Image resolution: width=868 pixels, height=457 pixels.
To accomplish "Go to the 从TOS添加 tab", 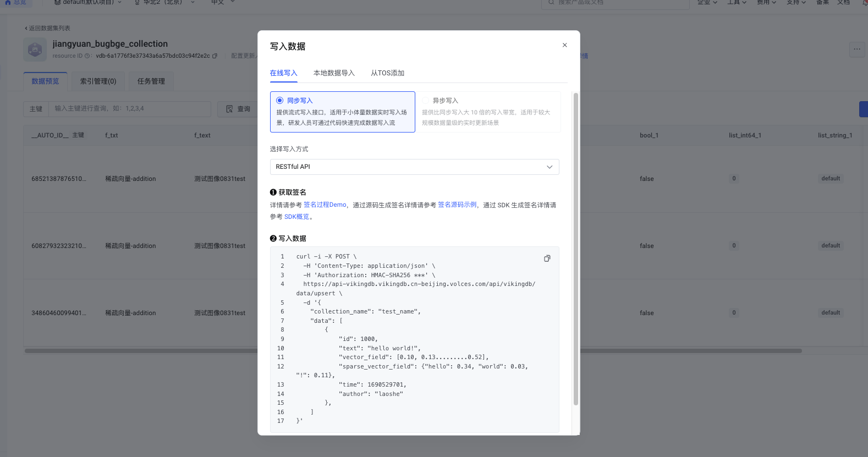I will click(x=387, y=73).
